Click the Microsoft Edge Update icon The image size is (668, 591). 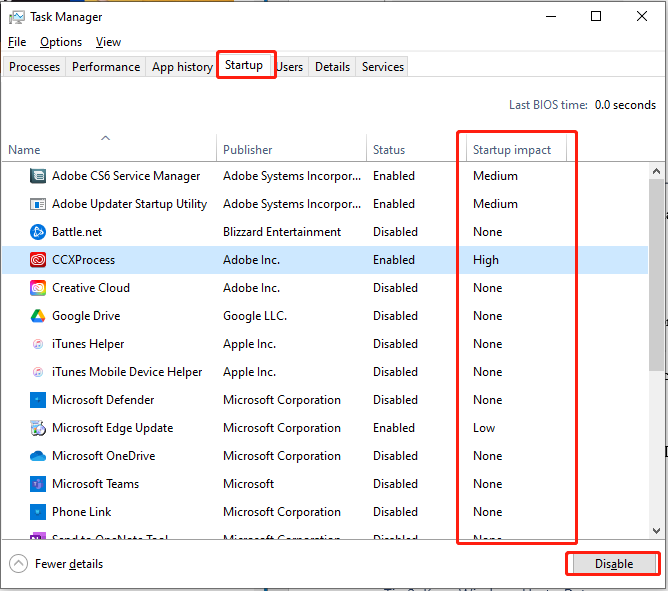pyautogui.click(x=37, y=428)
